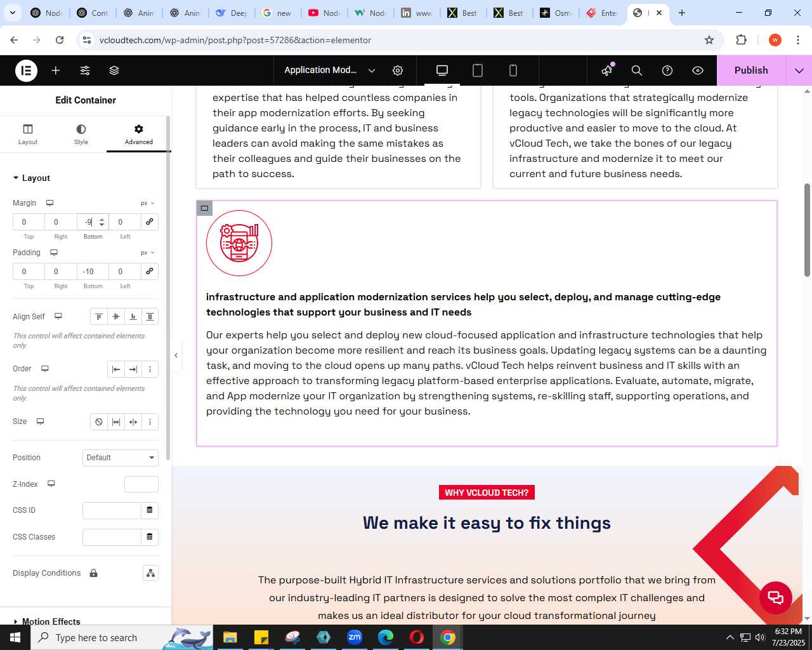Collapse the editor panel arrow
812x650 pixels.
tap(176, 355)
